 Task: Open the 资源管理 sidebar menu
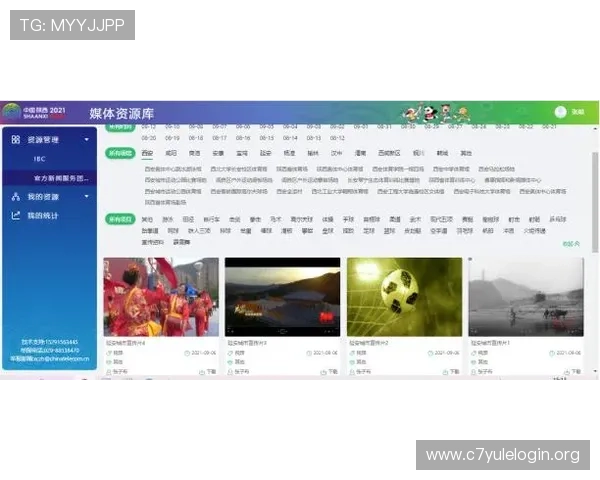[43, 140]
